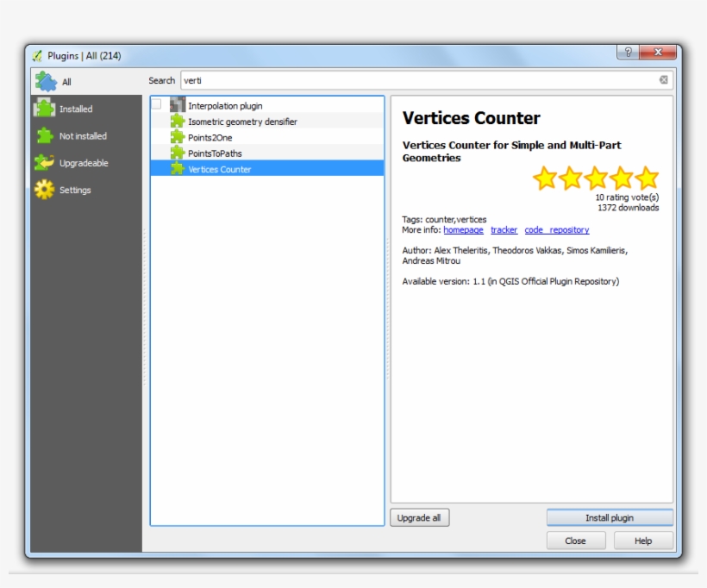Viewport: 707px width, 588px height.
Task: Click the '10 rating vote(s)' text
Action: [x=627, y=197]
